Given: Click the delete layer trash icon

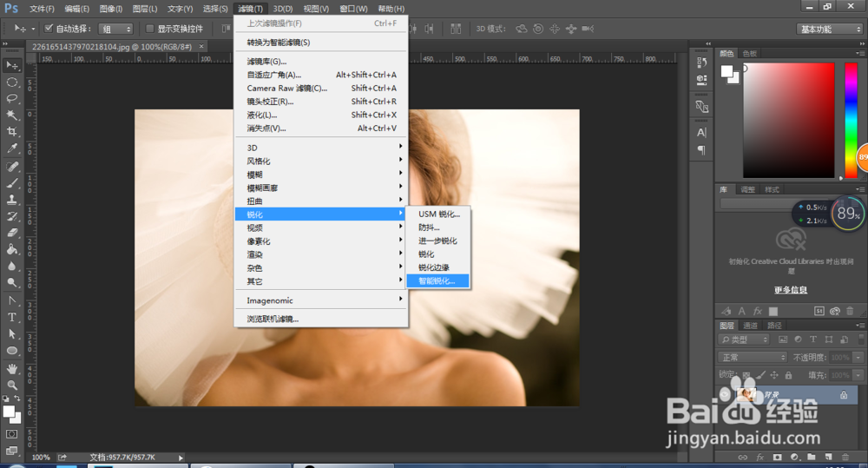Looking at the screenshot, I should (x=845, y=457).
